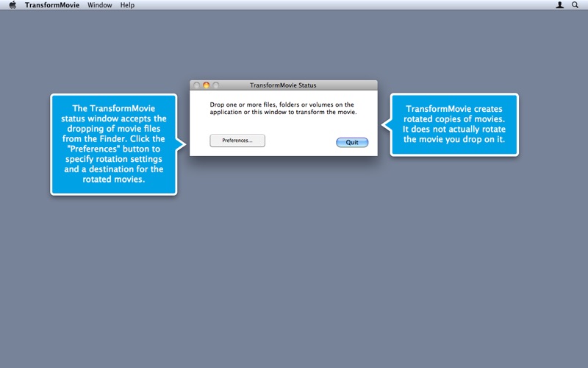Viewport: 588px width, 368px height.
Task: Click the user account icon in menu bar
Action: click(559, 5)
